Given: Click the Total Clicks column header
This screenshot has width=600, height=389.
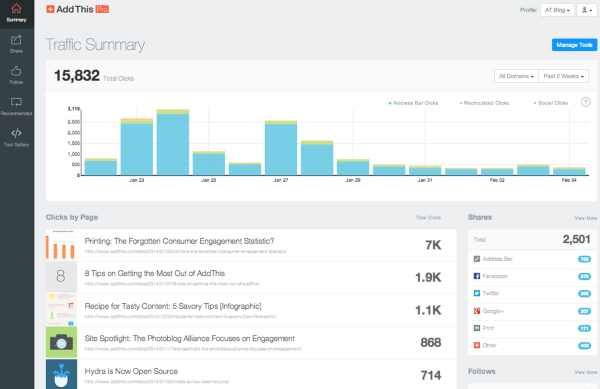Looking at the screenshot, I should pos(428,218).
